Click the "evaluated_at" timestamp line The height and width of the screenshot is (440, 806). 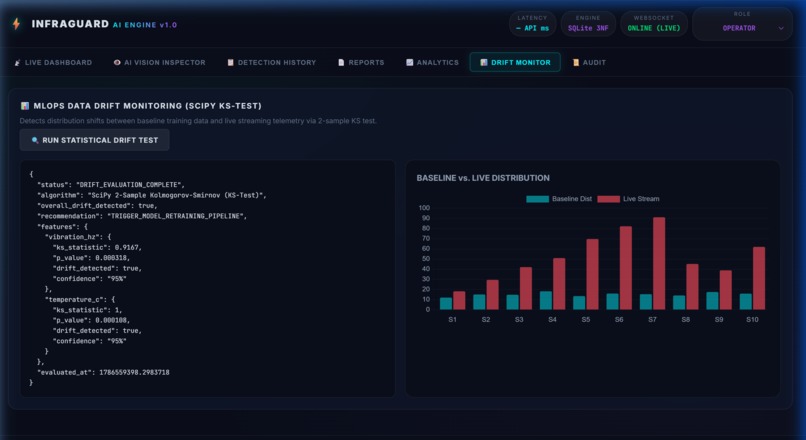pyautogui.click(x=103, y=372)
